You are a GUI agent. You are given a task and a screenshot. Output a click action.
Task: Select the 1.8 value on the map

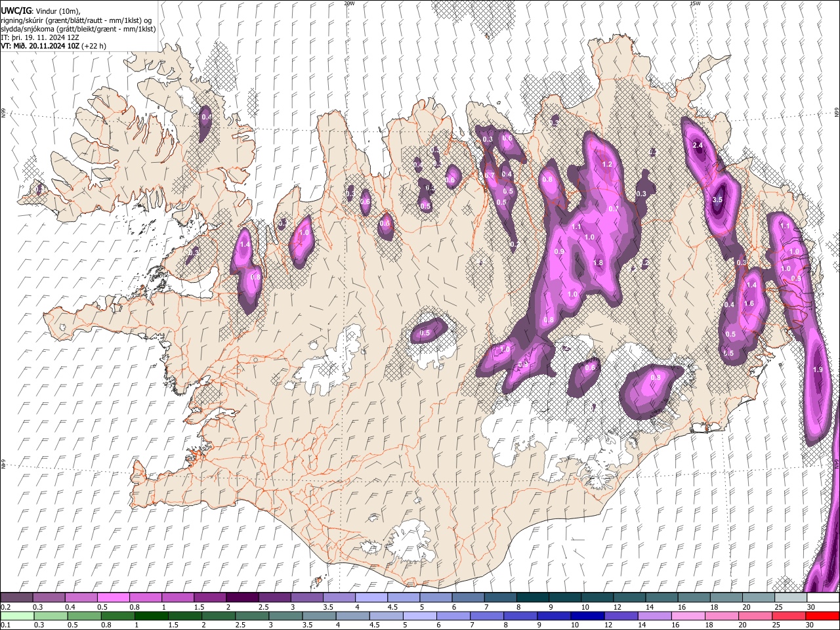click(x=598, y=262)
